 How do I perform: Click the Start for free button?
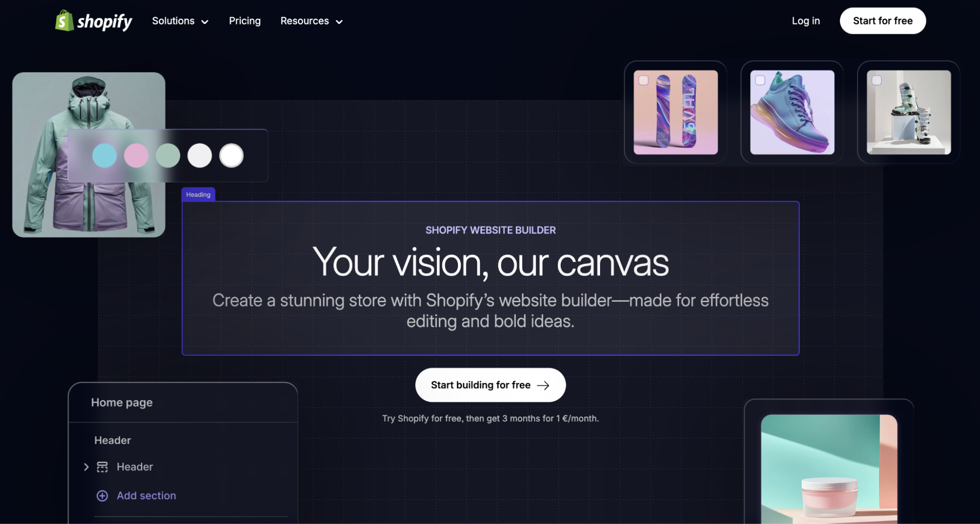point(882,21)
